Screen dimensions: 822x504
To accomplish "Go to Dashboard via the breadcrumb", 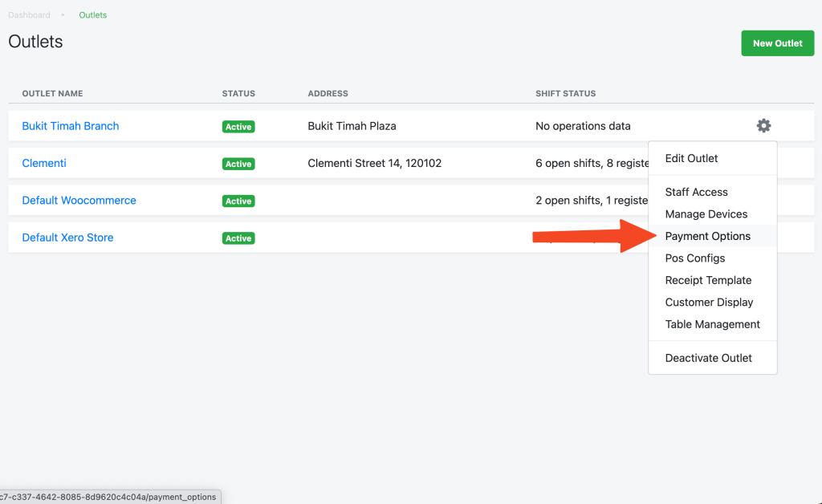I will [x=29, y=15].
